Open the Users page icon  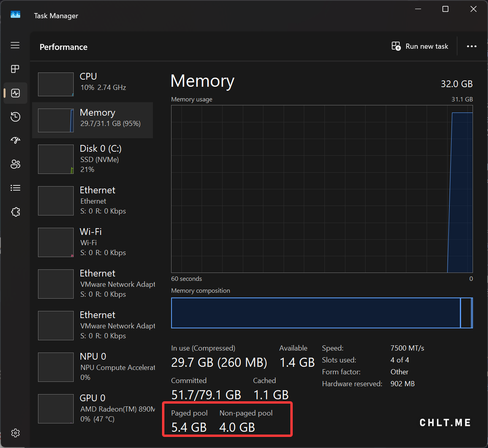pyautogui.click(x=15, y=164)
